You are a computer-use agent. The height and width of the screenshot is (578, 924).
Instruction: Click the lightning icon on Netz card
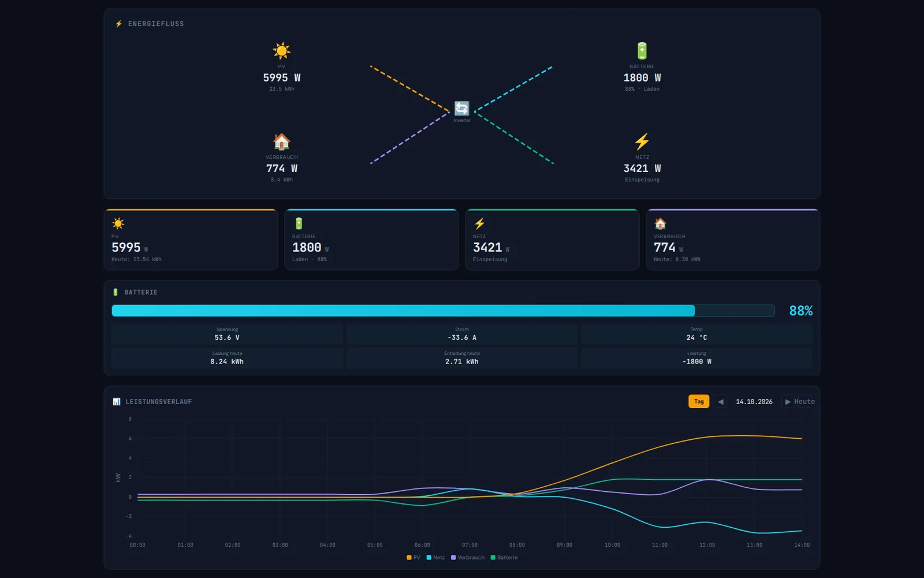[x=479, y=224]
